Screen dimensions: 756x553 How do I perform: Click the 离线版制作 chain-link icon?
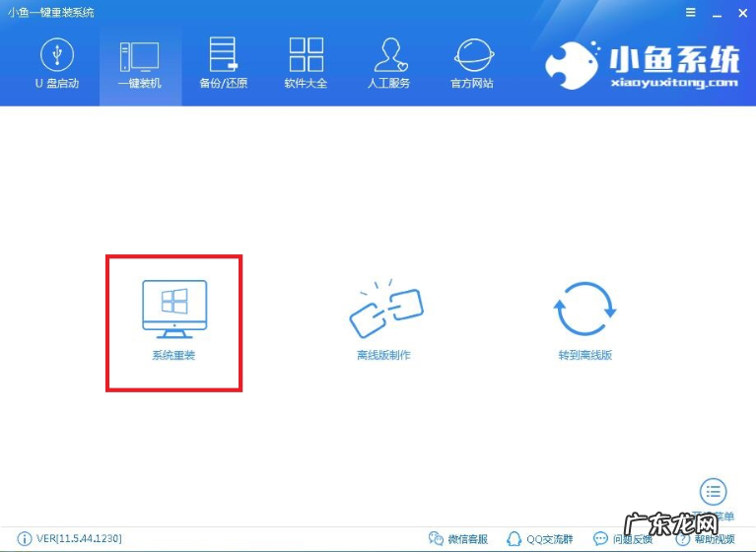pyautogui.click(x=385, y=309)
